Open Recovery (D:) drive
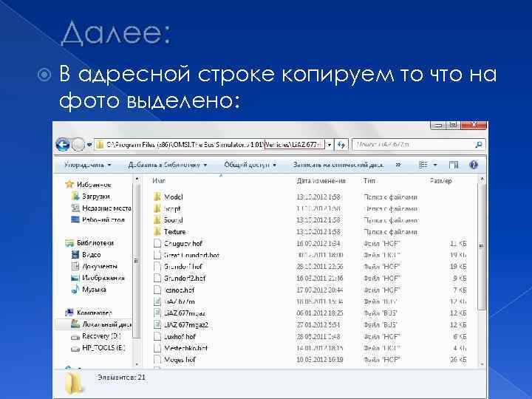This screenshot has height=399, width=532. coord(101,336)
